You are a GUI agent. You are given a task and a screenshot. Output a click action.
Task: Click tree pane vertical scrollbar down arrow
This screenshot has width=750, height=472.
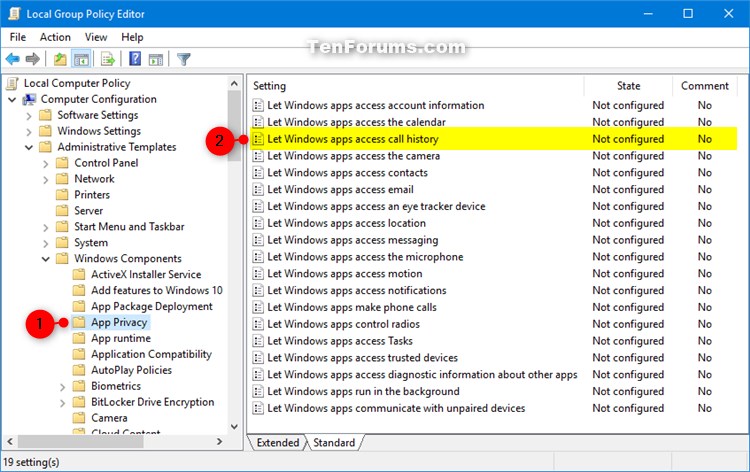[x=234, y=427]
